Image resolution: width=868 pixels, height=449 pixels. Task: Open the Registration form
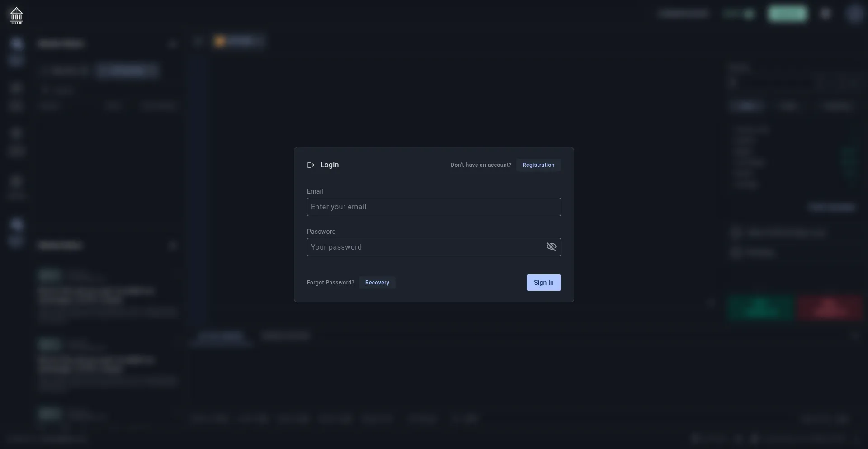pyautogui.click(x=538, y=165)
